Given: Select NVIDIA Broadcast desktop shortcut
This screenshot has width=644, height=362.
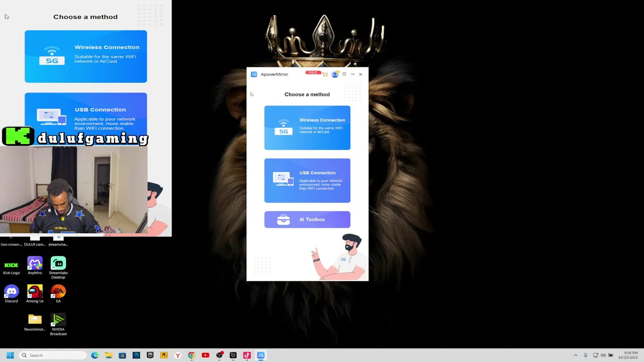Looking at the screenshot, I should tap(58, 325).
